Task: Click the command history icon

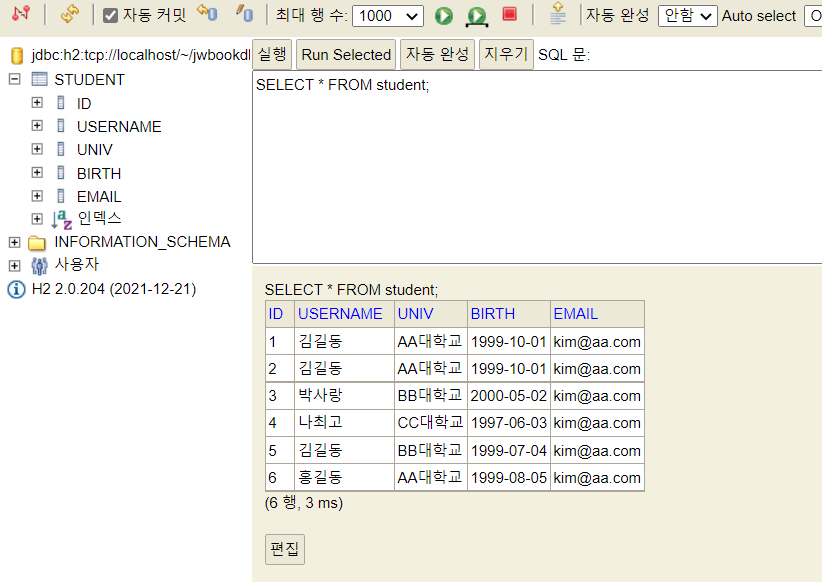Action: click(558, 14)
